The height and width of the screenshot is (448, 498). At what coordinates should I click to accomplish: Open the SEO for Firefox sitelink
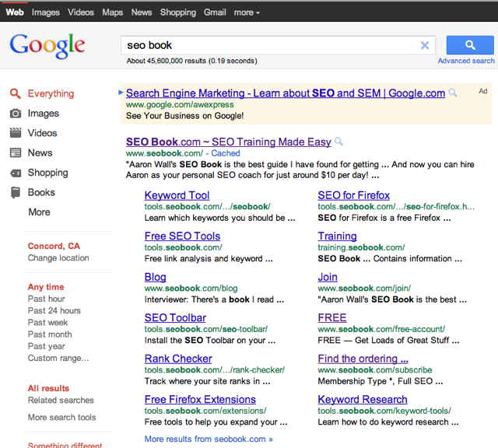click(353, 195)
